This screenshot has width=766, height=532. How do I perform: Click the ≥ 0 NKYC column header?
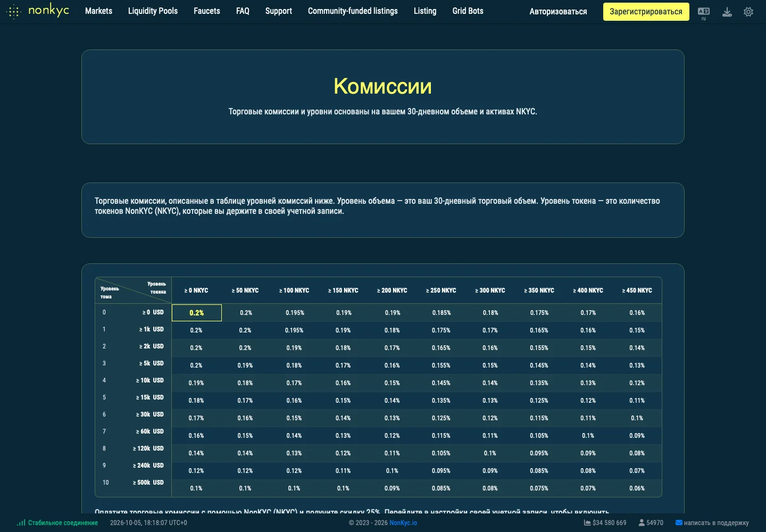(x=196, y=290)
